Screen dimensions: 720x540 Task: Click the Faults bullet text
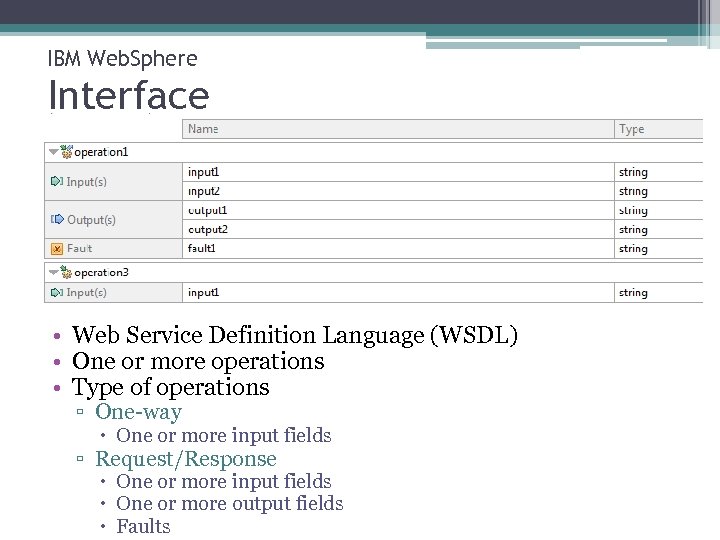coord(143,526)
